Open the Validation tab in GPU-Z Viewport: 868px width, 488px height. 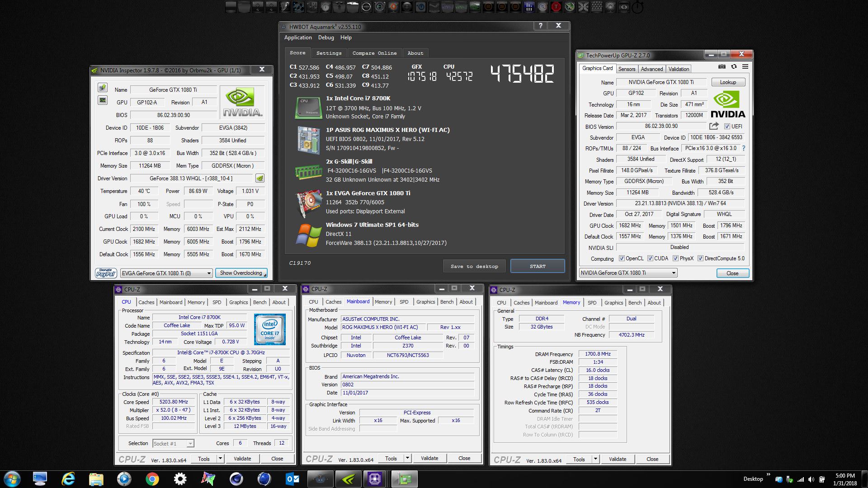coord(679,69)
